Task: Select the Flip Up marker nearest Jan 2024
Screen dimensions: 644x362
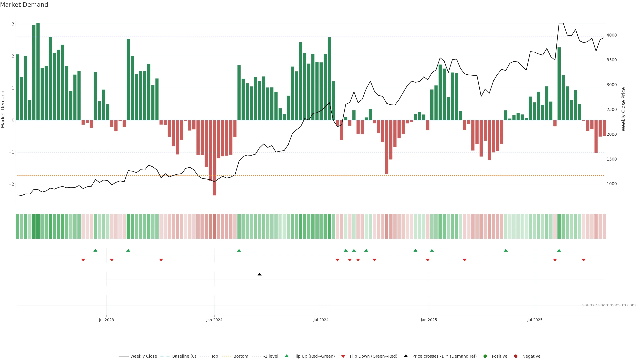Action: pos(239,251)
